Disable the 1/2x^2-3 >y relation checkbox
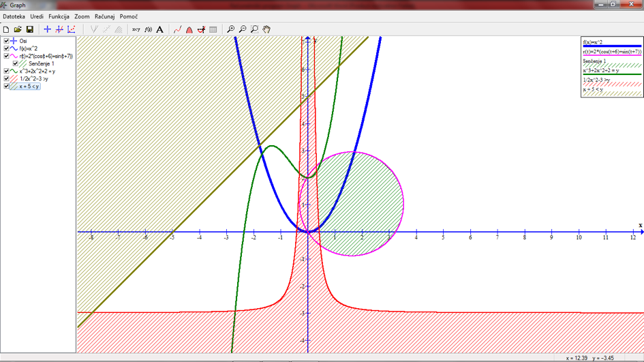The height and width of the screenshot is (362, 644). pyautogui.click(x=7, y=78)
